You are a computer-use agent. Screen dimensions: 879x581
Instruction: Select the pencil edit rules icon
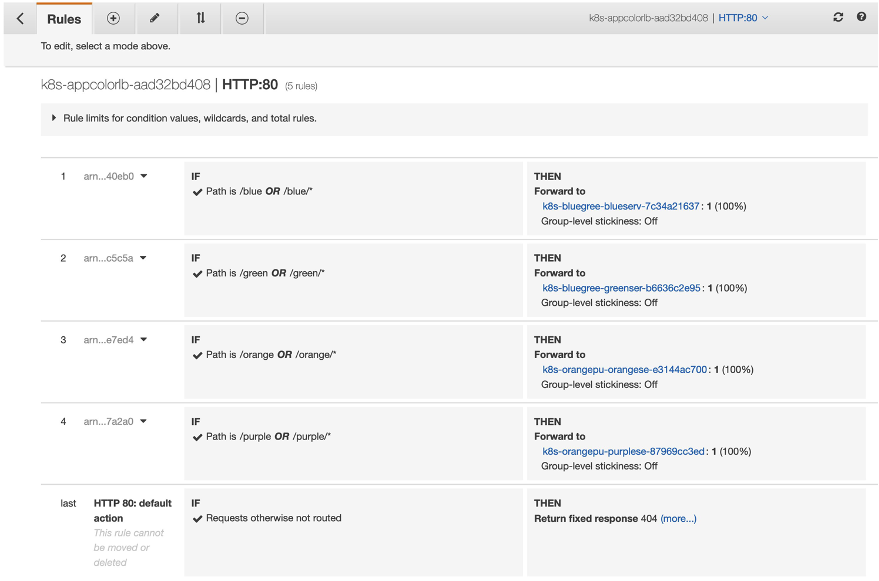[156, 18]
